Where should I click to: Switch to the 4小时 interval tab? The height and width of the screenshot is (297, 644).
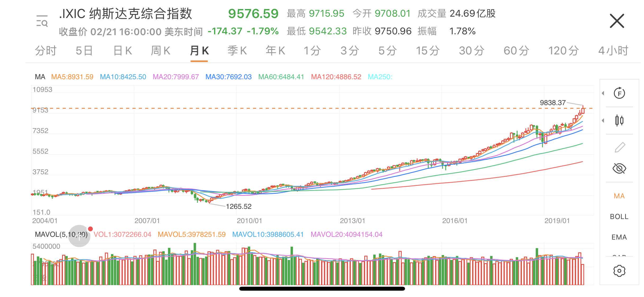point(613,51)
